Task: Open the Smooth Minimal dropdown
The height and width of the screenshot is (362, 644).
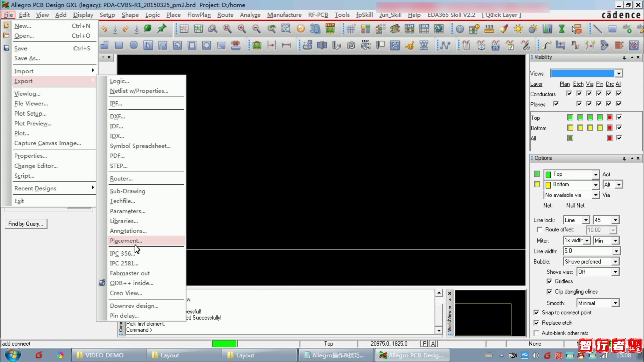Action: click(x=615, y=303)
